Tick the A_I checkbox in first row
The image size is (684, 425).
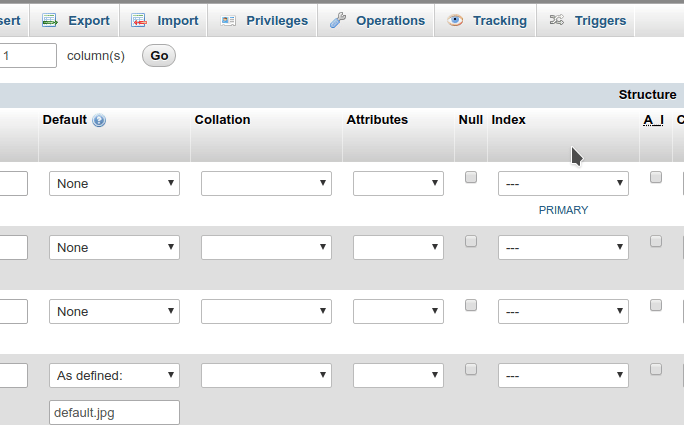pos(656,177)
